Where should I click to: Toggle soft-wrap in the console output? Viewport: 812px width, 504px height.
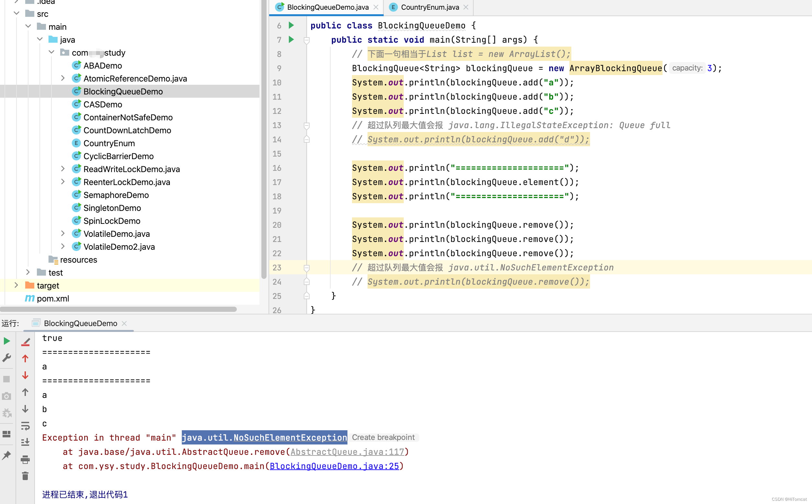(x=25, y=426)
